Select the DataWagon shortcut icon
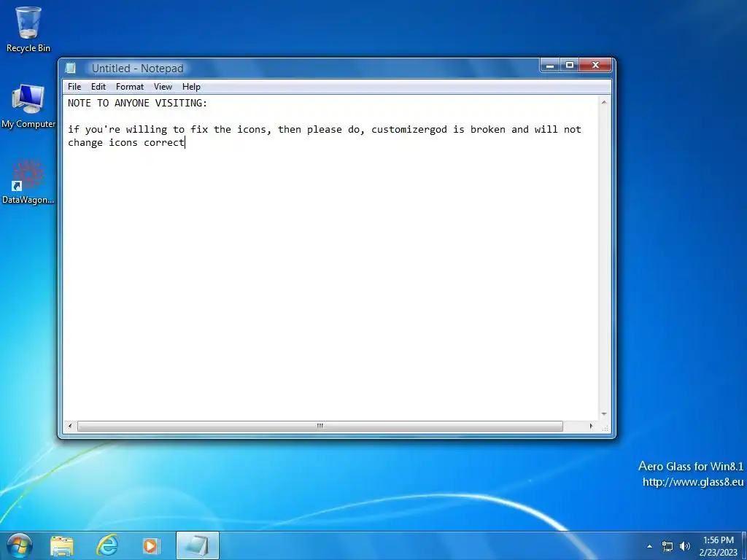This screenshot has height=560, width=747. tap(28, 182)
